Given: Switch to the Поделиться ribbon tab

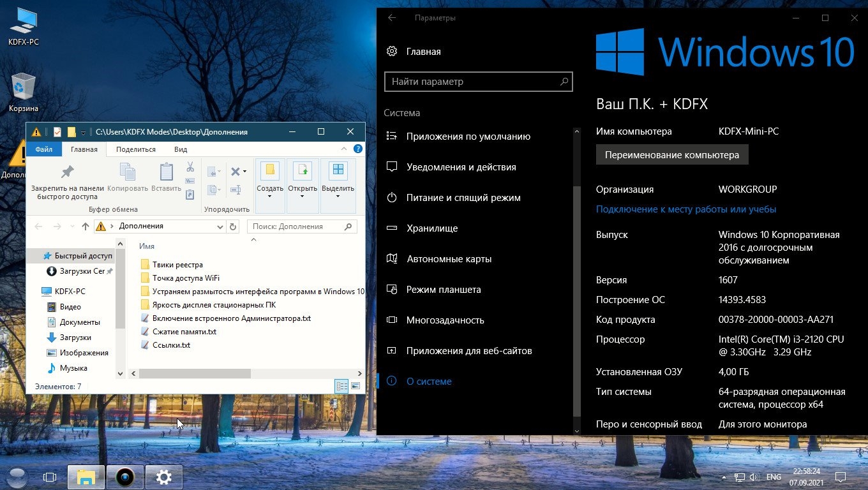Looking at the screenshot, I should coord(136,149).
